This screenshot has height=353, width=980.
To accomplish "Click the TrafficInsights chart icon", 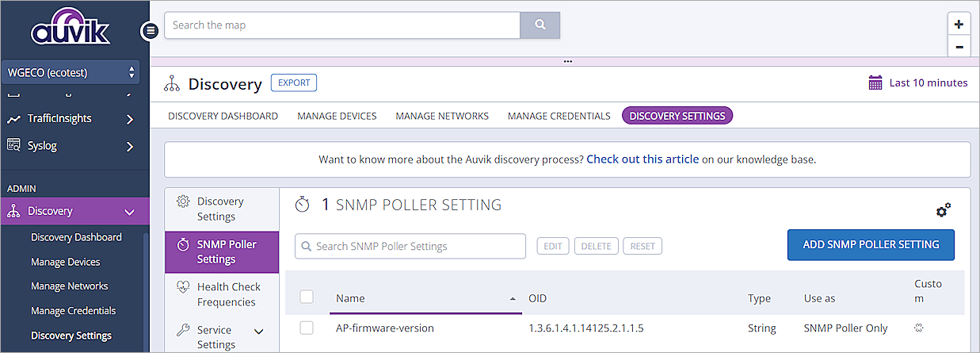I will (13, 119).
